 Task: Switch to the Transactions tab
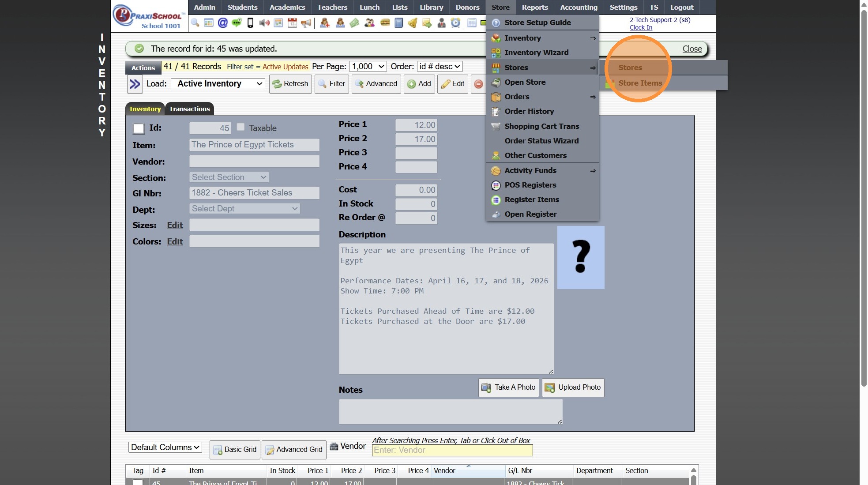click(189, 109)
